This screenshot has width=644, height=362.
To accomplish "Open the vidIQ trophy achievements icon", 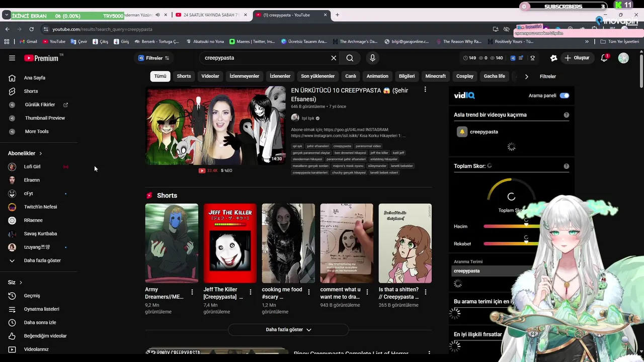I will pos(532,58).
